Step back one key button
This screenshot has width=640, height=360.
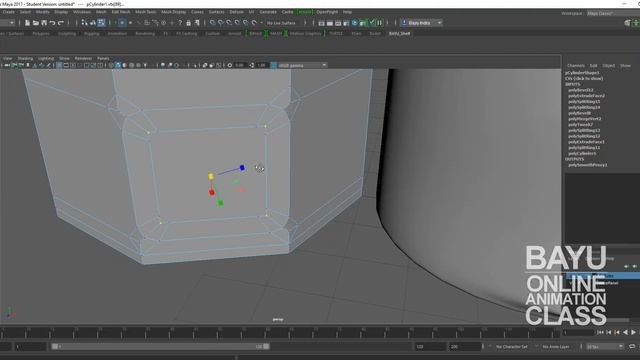click(617, 333)
